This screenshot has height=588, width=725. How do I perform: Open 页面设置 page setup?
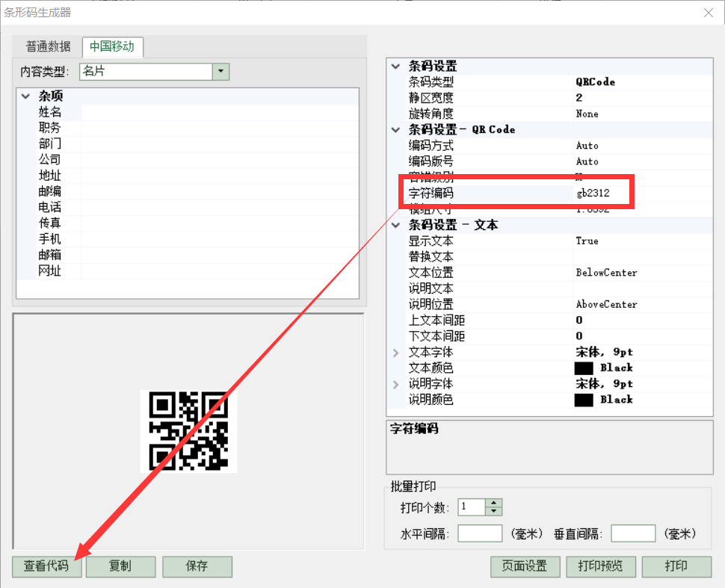click(525, 566)
